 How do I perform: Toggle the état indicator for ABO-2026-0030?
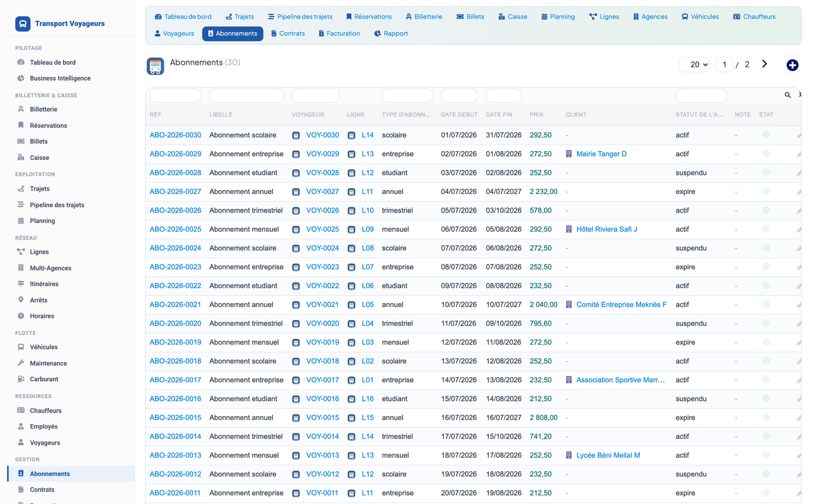(x=766, y=135)
